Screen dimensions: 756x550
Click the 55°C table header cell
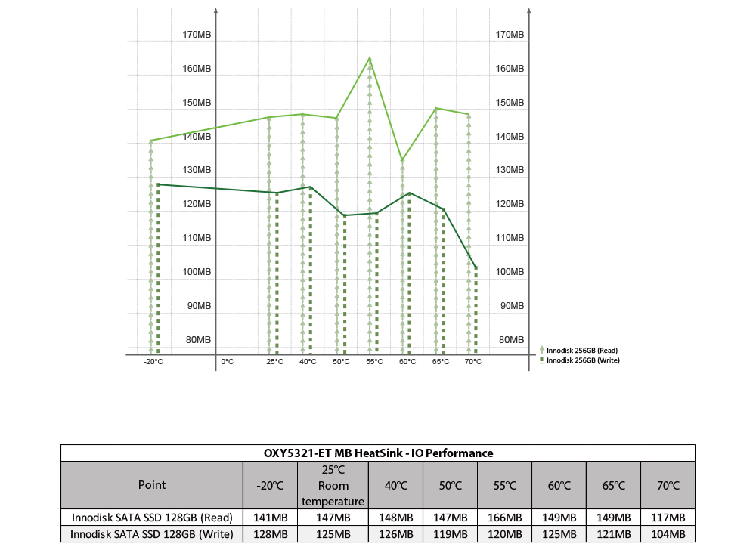[505, 485]
